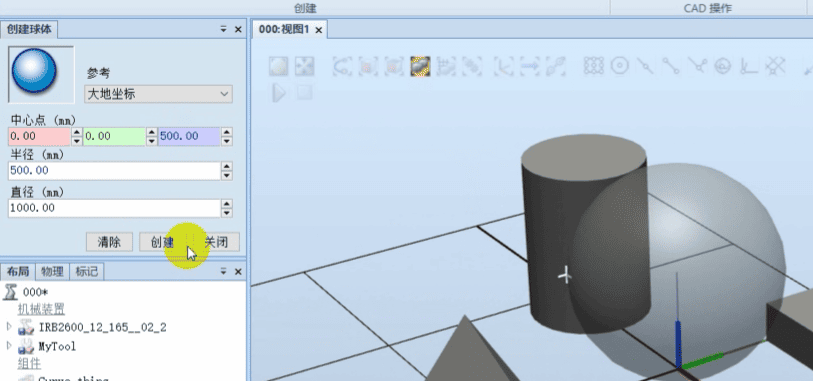Click the 清除 clear button
Viewport: 813px width, 381px height.
coord(109,242)
